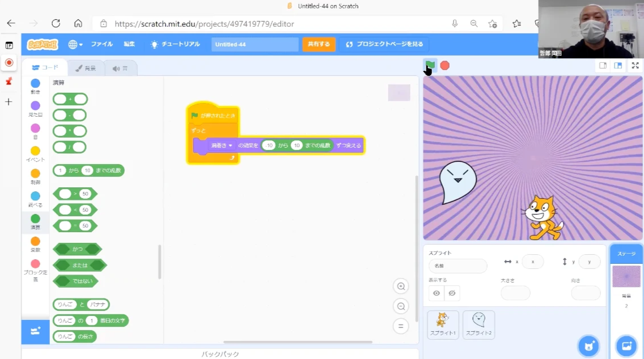Select the 変数 variables category

click(x=35, y=244)
